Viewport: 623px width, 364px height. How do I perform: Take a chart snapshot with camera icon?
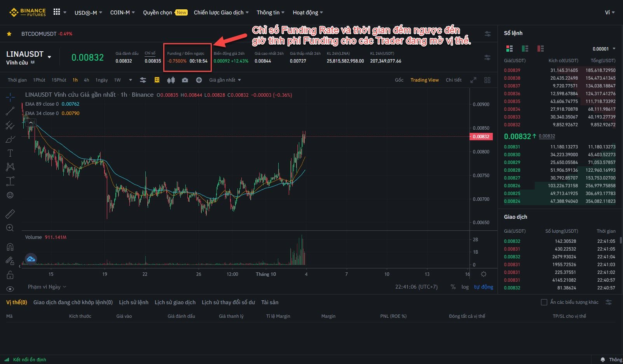185,80
